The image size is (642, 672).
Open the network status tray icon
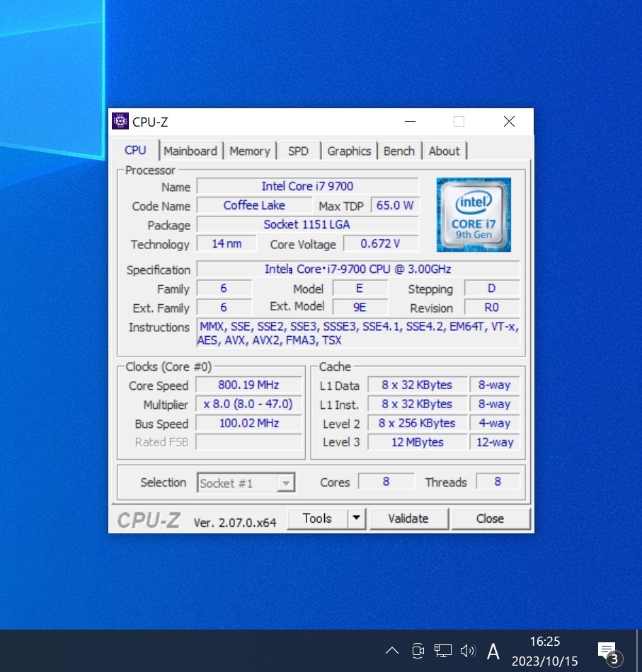click(442, 651)
